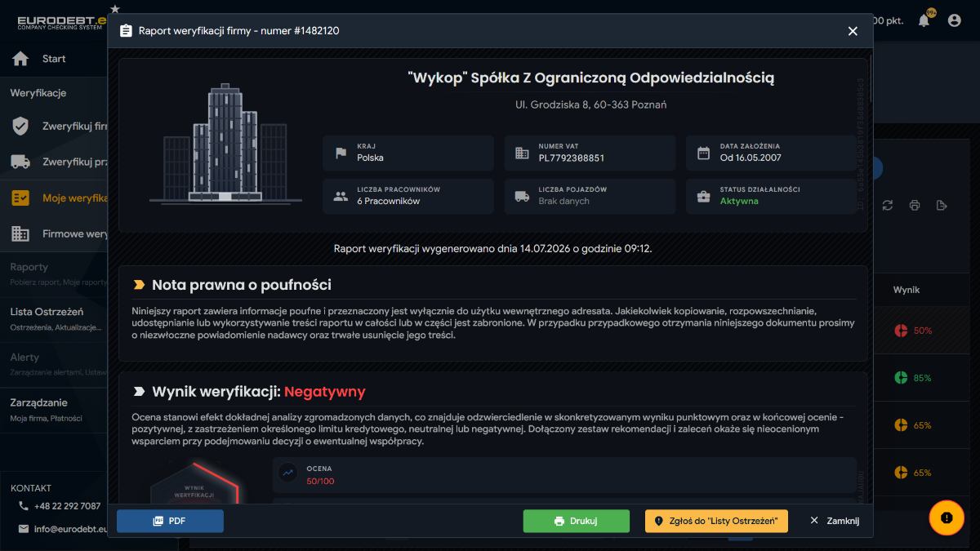Screen dimensions: 980x551
Task: Click the Aktywna status value
Action: pos(739,201)
